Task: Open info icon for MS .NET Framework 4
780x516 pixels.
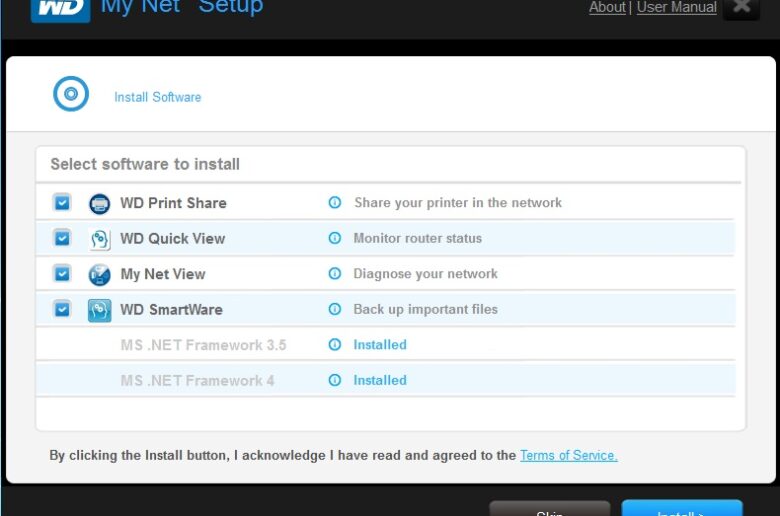Action: pos(335,380)
